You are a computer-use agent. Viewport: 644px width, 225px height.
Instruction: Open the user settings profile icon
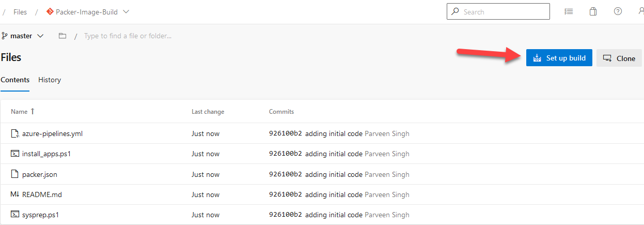coord(641,11)
